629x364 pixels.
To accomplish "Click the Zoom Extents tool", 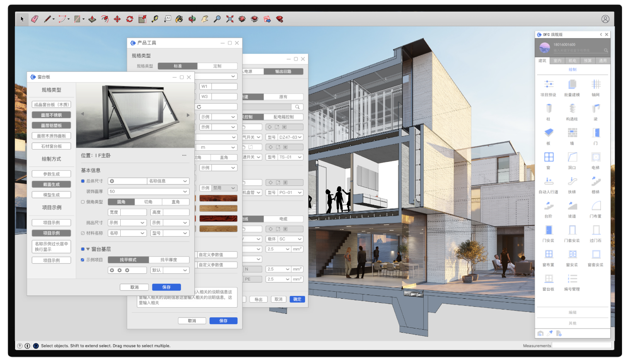I will coord(230,19).
